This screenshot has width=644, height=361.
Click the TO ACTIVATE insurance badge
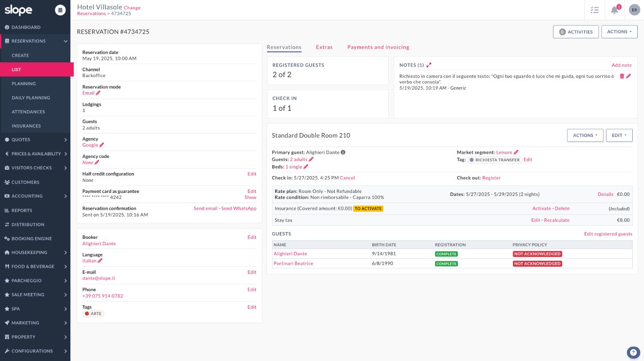click(x=368, y=209)
